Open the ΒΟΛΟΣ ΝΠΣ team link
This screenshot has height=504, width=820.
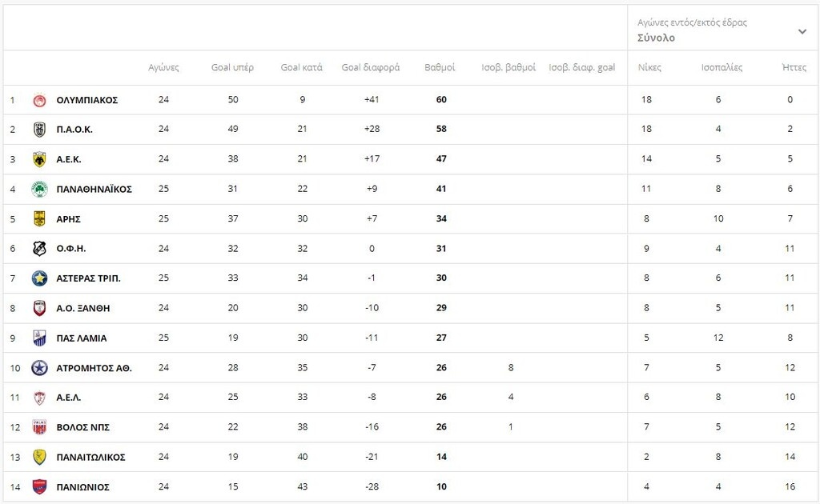click(82, 427)
